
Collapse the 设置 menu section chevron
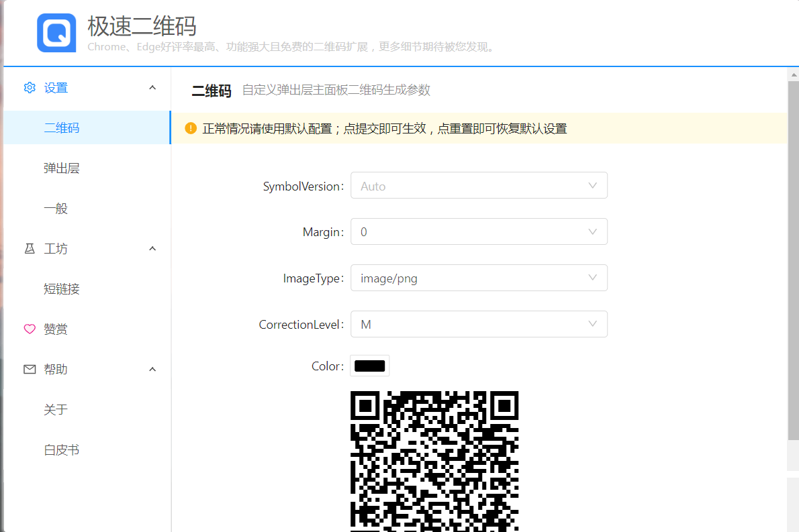click(152, 88)
